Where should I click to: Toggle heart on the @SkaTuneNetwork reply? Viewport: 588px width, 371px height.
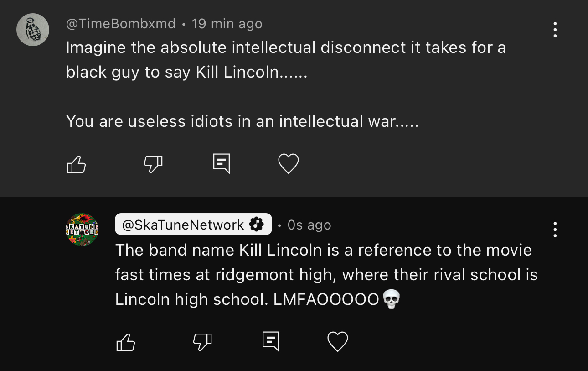pos(338,341)
